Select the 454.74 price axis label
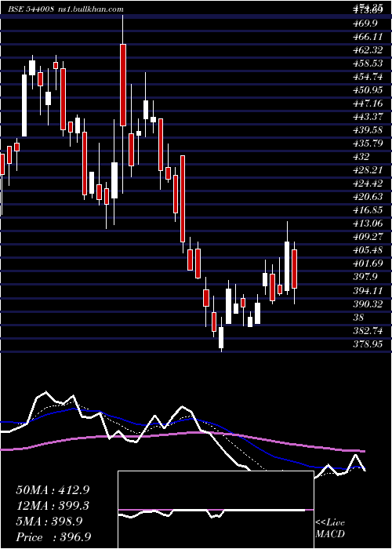This screenshot has width=392, height=549. [368, 77]
